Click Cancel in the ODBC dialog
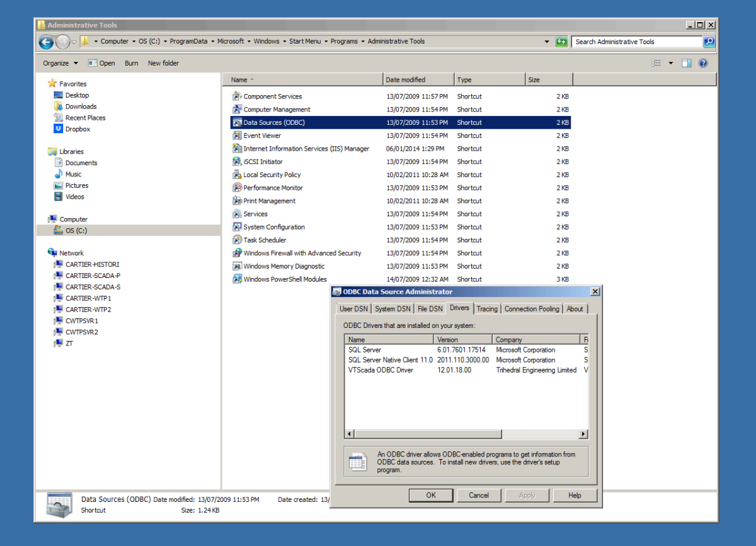 point(479,496)
